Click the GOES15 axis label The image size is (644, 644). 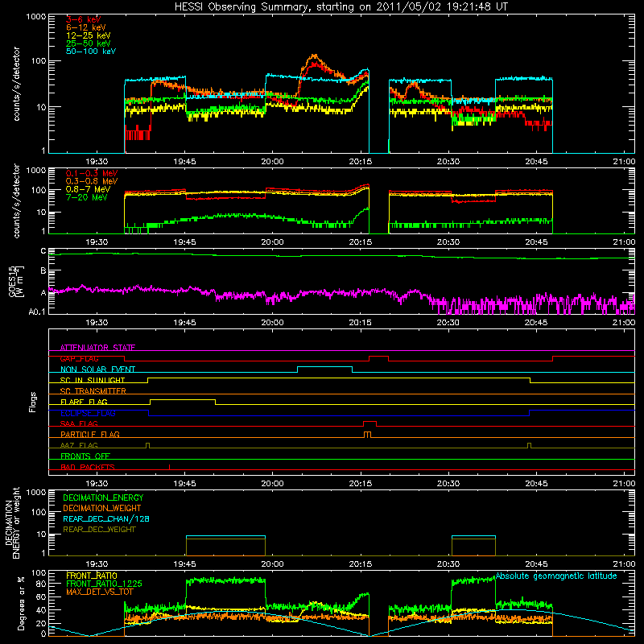coord(16,281)
